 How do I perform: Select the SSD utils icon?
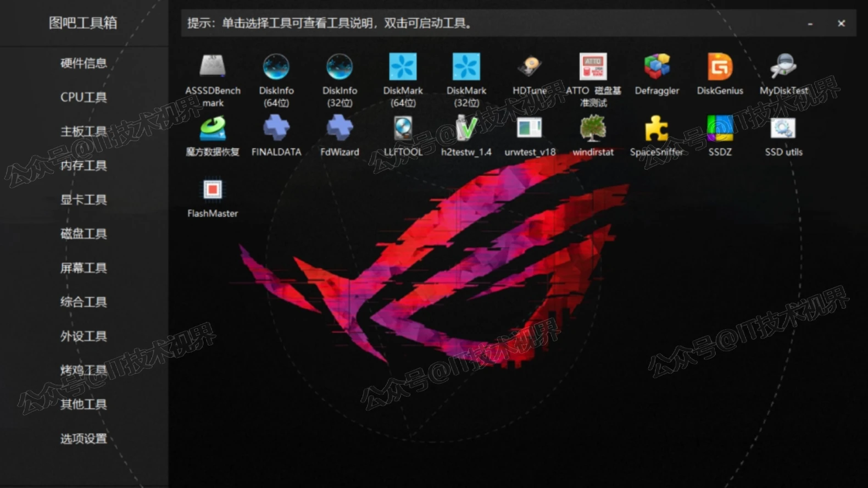783,128
